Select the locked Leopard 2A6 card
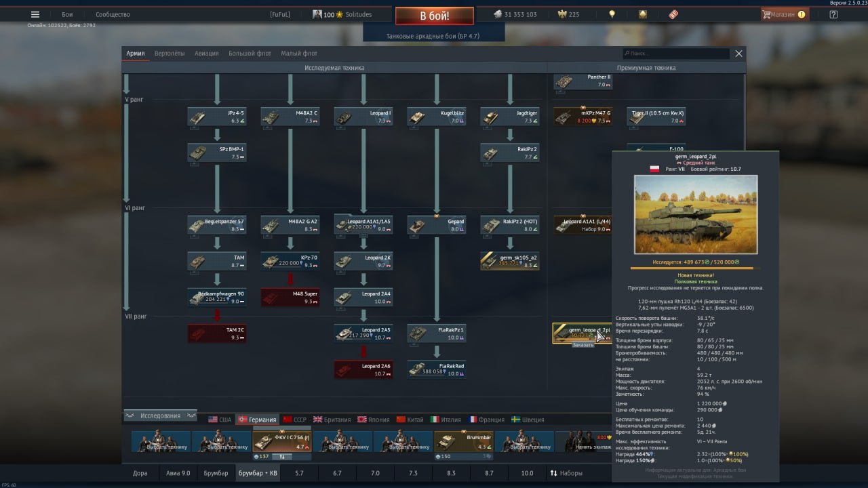 tap(363, 369)
